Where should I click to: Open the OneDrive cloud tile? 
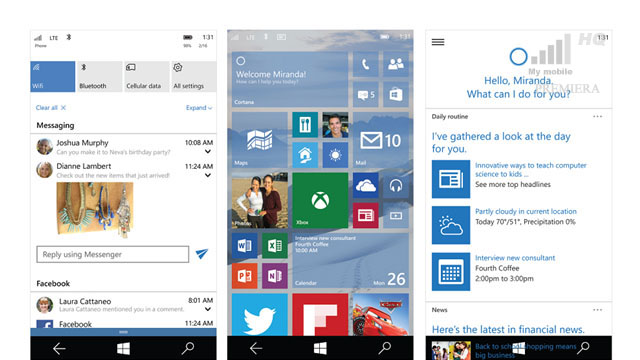click(x=366, y=185)
